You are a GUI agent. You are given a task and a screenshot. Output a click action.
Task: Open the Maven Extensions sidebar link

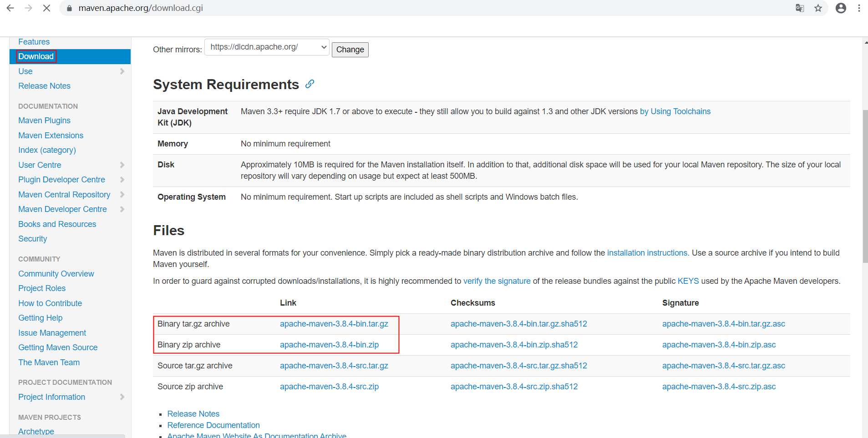tap(51, 136)
